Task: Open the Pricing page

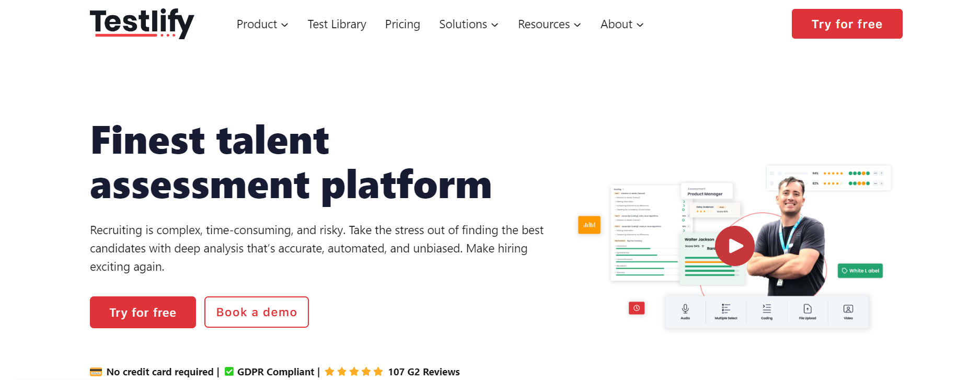Action: tap(402, 25)
